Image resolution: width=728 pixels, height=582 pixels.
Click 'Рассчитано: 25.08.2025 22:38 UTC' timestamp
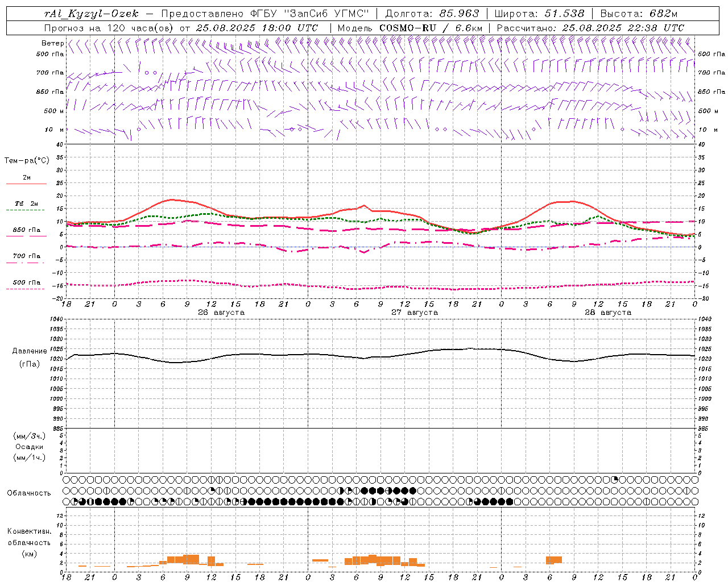[x=590, y=28]
